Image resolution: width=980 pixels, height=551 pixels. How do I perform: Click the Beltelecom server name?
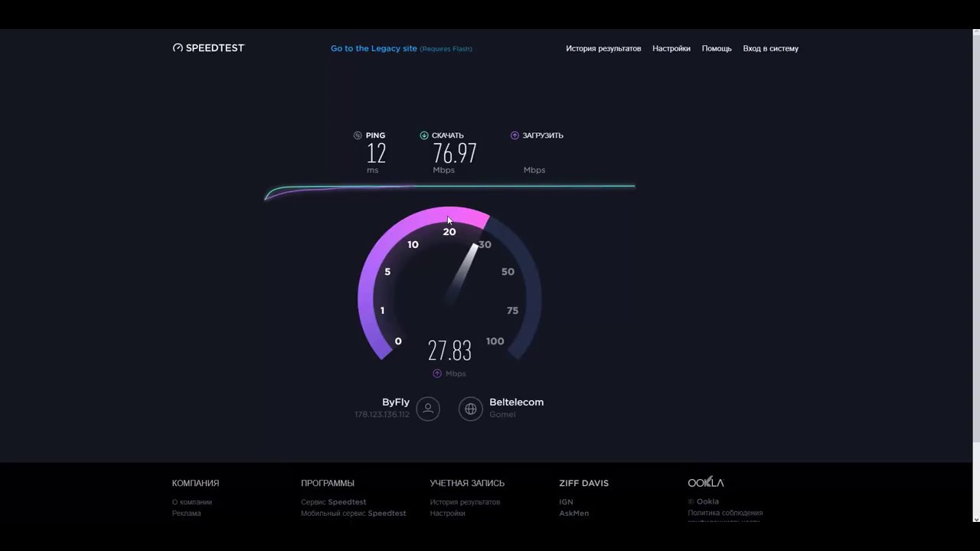[517, 402]
